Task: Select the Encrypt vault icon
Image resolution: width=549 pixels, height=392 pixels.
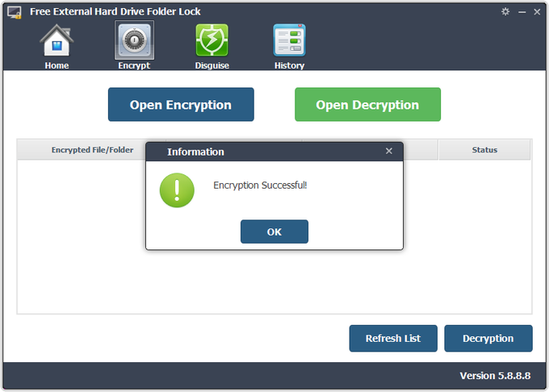Action: pos(134,40)
